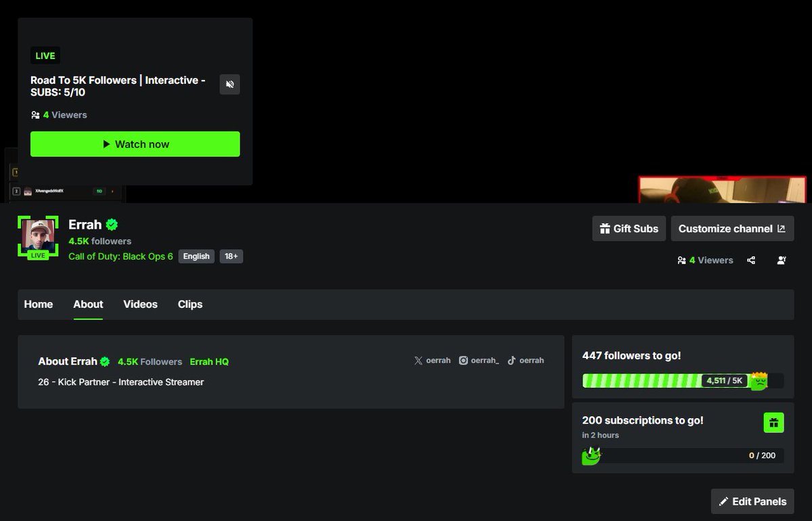Click the Gift Subs button
Image resolution: width=812 pixels, height=521 pixels.
[x=629, y=229]
